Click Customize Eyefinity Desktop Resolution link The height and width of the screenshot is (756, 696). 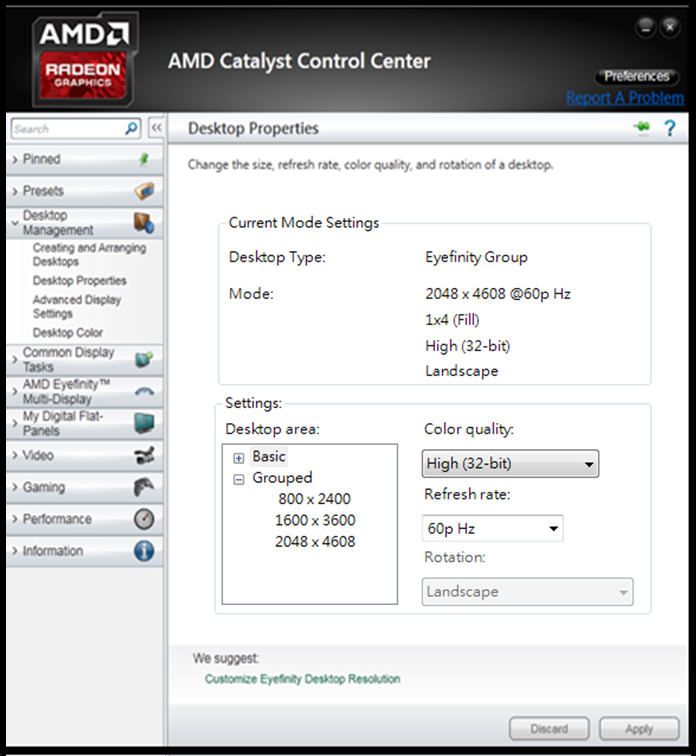[303, 679]
